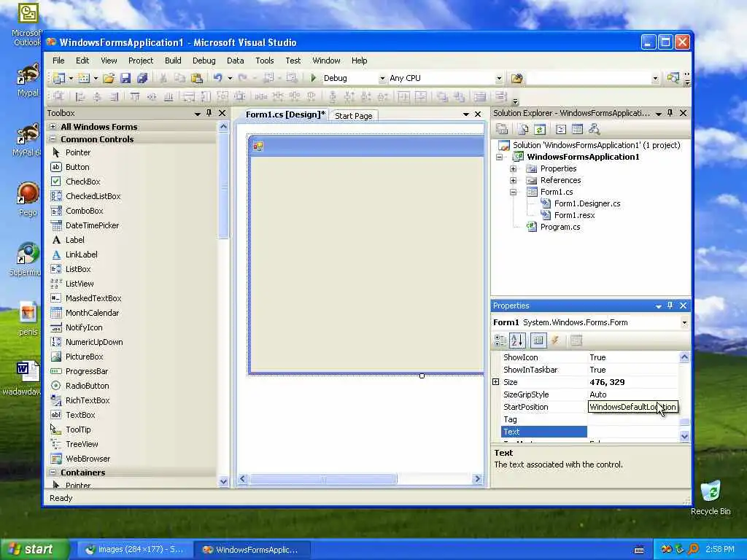Click the designer horizontal scrollbar thumb

pos(323,479)
